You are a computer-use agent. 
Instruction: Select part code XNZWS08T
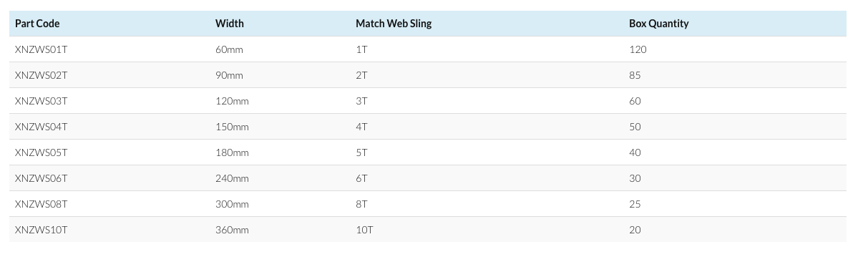(42, 204)
